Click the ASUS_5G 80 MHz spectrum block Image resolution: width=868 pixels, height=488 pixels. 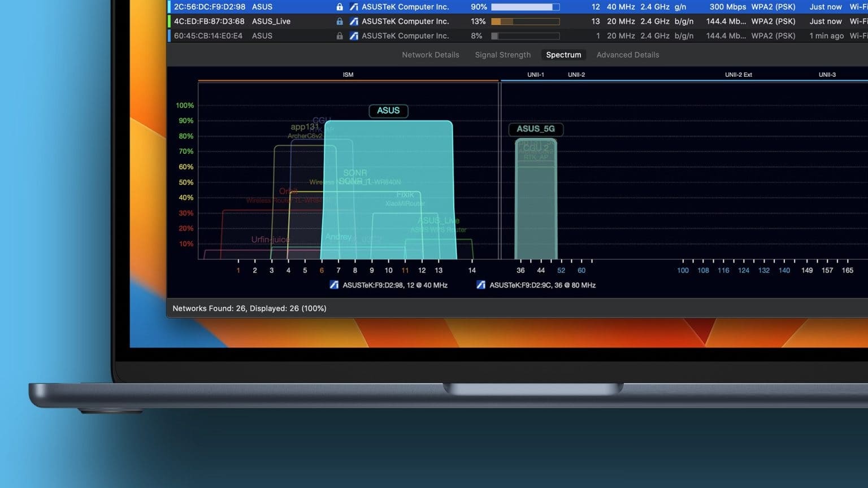536,199
